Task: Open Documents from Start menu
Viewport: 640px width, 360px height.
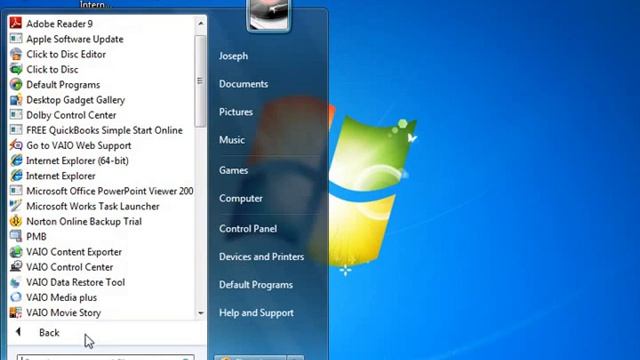Action: tap(243, 84)
